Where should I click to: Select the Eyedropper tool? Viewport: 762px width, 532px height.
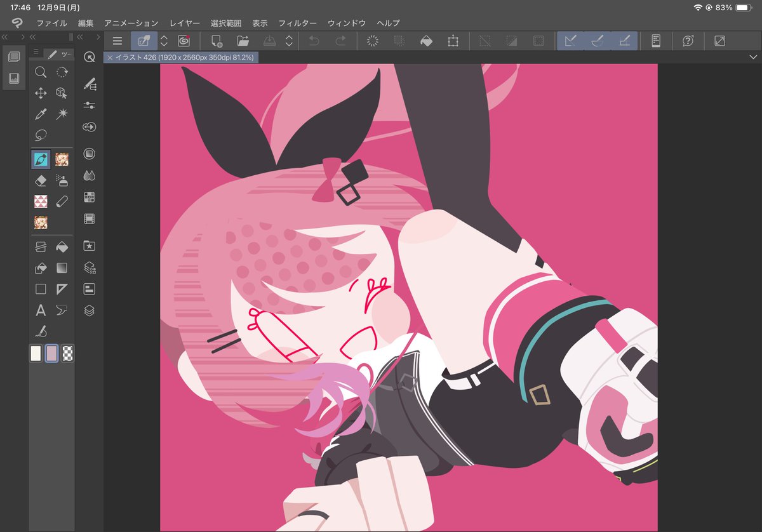tap(41, 114)
